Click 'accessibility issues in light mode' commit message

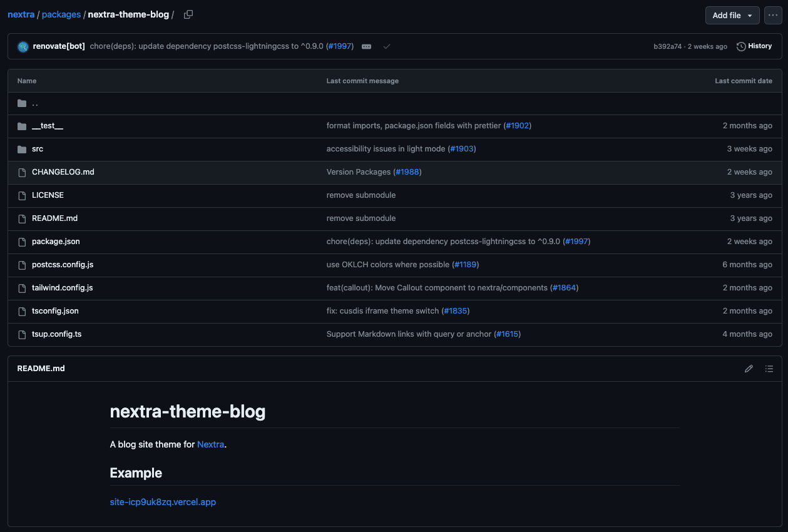click(x=386, y=149)
